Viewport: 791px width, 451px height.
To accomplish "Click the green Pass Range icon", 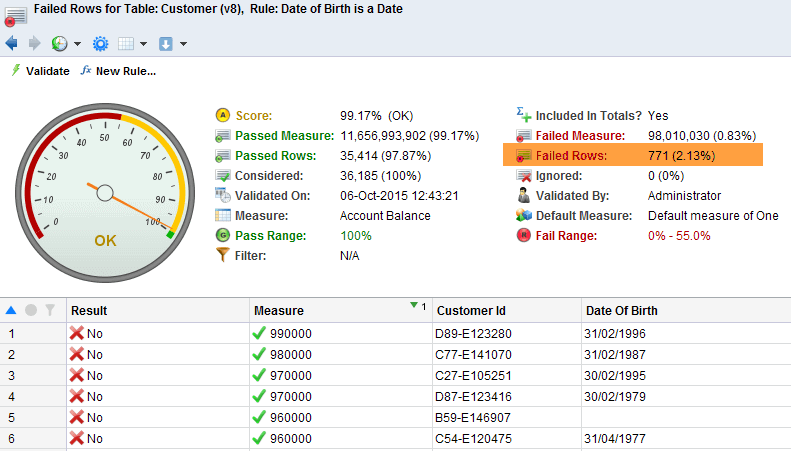I will coord(222,236).
